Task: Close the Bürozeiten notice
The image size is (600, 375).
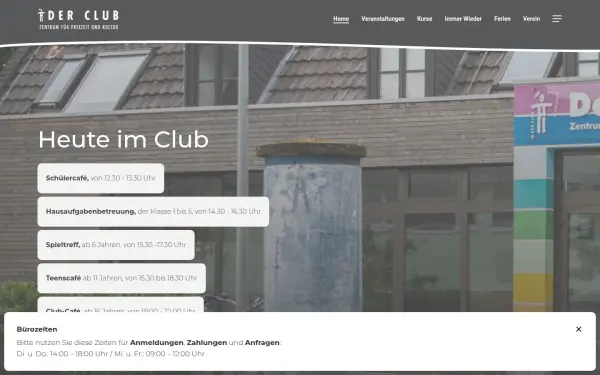Action: pyautogui.click(x=578, y=329)
